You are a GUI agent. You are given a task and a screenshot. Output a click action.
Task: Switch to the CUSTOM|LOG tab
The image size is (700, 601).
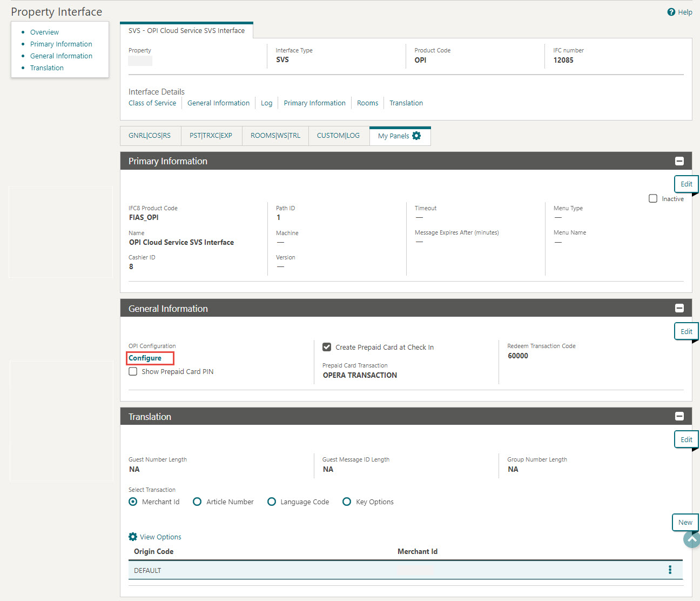pyautogui.click(x=338, y=136)
